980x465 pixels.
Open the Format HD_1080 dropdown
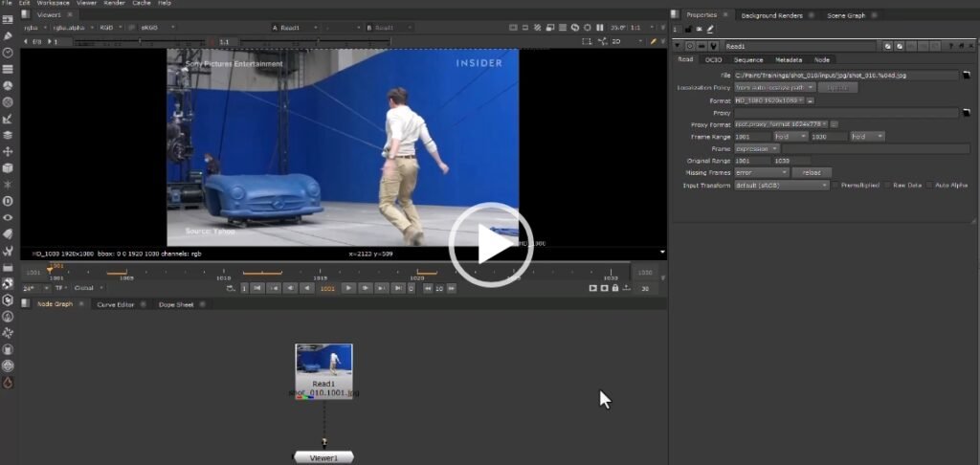(769, 100)
